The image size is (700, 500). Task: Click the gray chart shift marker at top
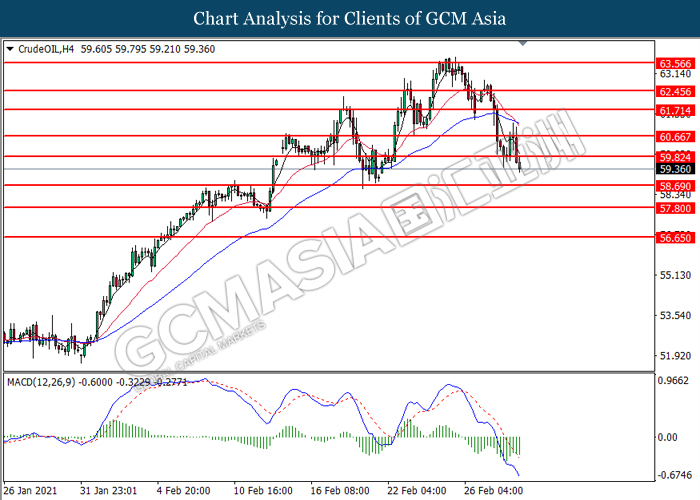(x=522, y=44)
